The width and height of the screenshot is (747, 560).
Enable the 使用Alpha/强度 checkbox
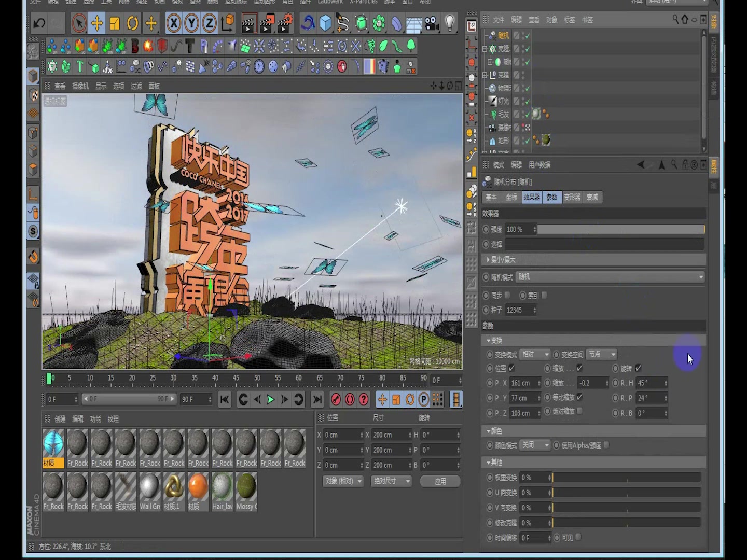(x=606, y=445)
